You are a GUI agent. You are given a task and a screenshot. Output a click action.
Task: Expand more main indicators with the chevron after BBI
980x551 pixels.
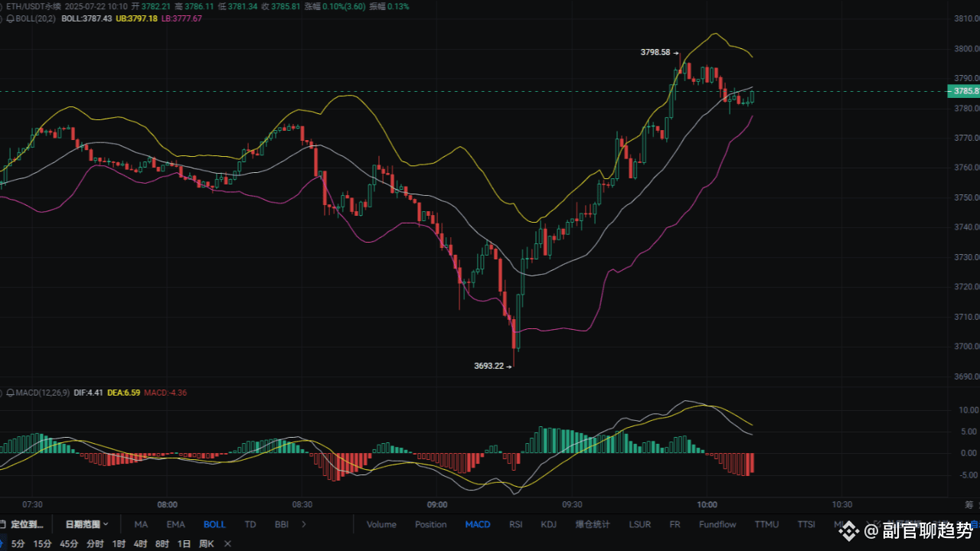(x=304, y=524)
